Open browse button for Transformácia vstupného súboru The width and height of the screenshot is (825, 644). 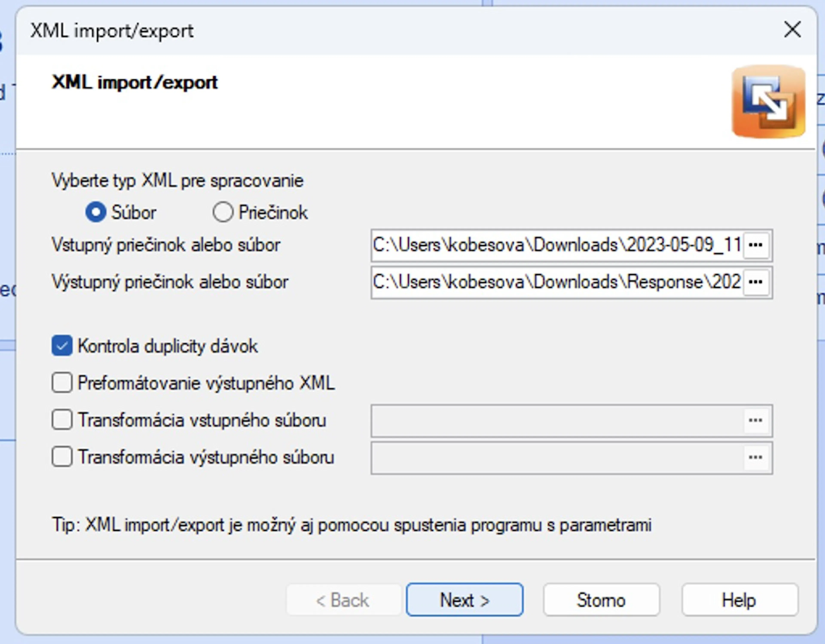pyautogui.click(x=756, y=421)
